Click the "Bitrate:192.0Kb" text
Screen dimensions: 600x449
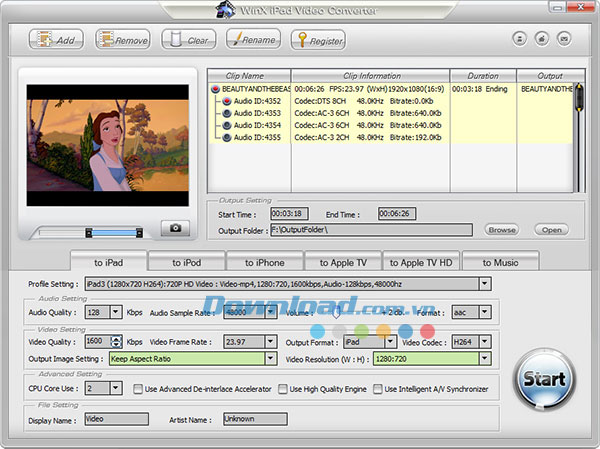pyautogui.click(x=416, y=137)
